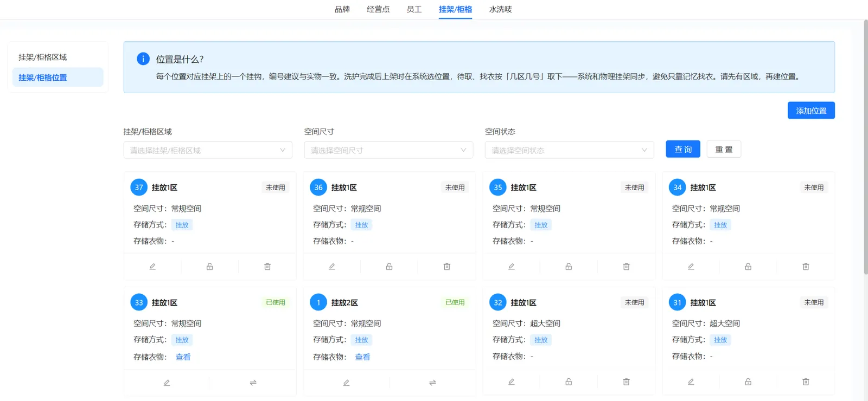Click the 已使用 status tag on card 33
The image size is (868, 401).
pos(276,302)
